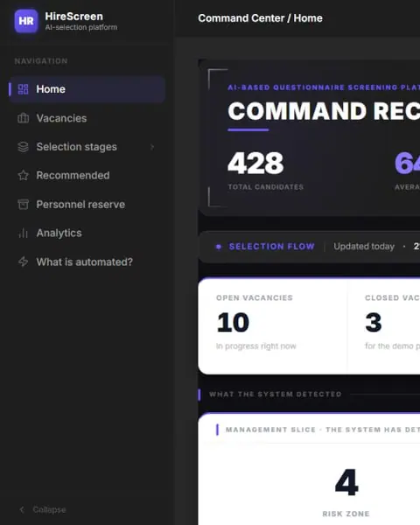Viewport: 420px width, 525px height.
Task: Click the 428 total candidates figure
Action: 255,163
